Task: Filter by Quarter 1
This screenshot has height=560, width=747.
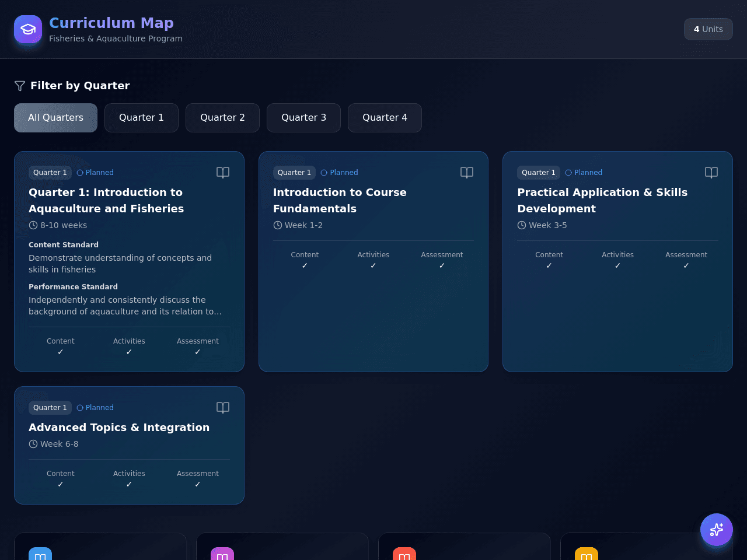Action: point(141,118)
